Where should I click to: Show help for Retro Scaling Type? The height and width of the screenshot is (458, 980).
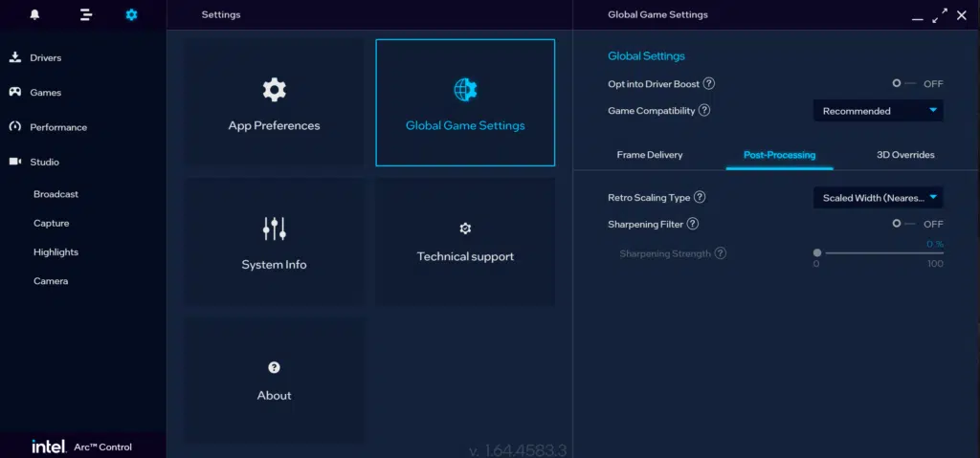pos(700,197)
